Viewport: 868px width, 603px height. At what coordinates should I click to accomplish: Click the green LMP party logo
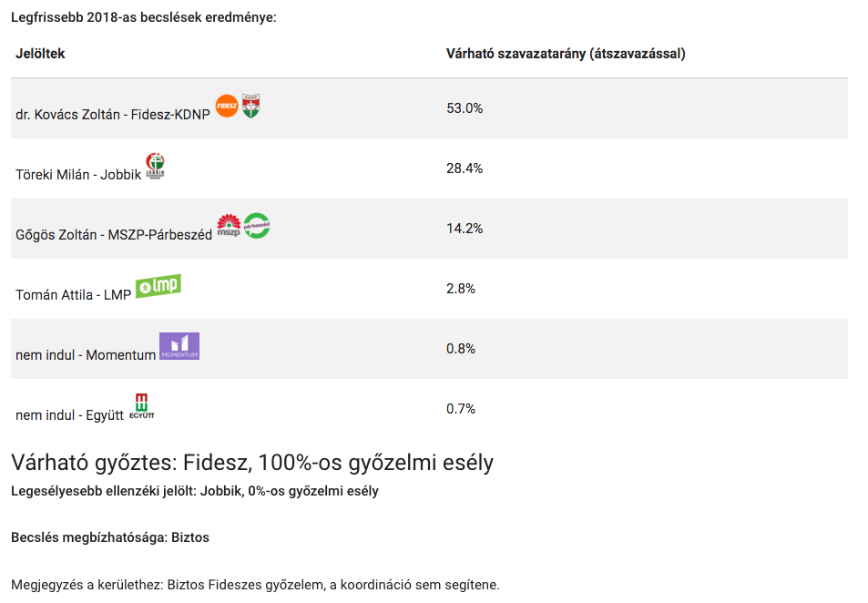(158, 286)
